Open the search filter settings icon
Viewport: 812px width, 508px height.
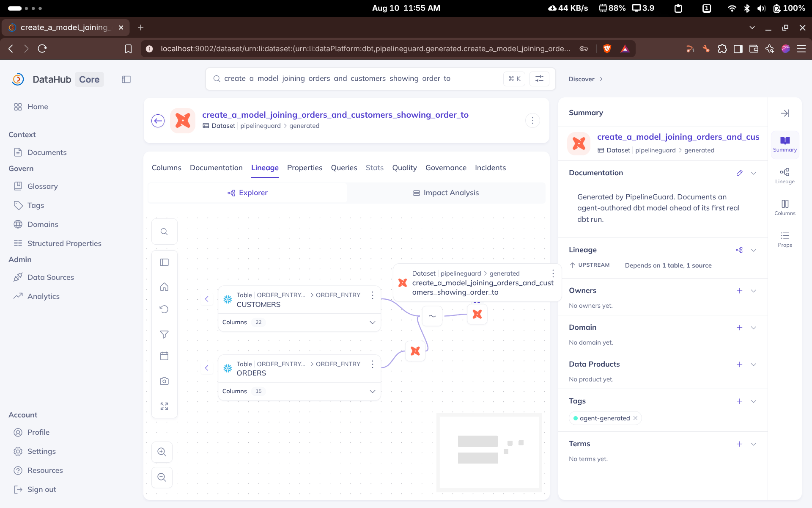coord(539,79)
